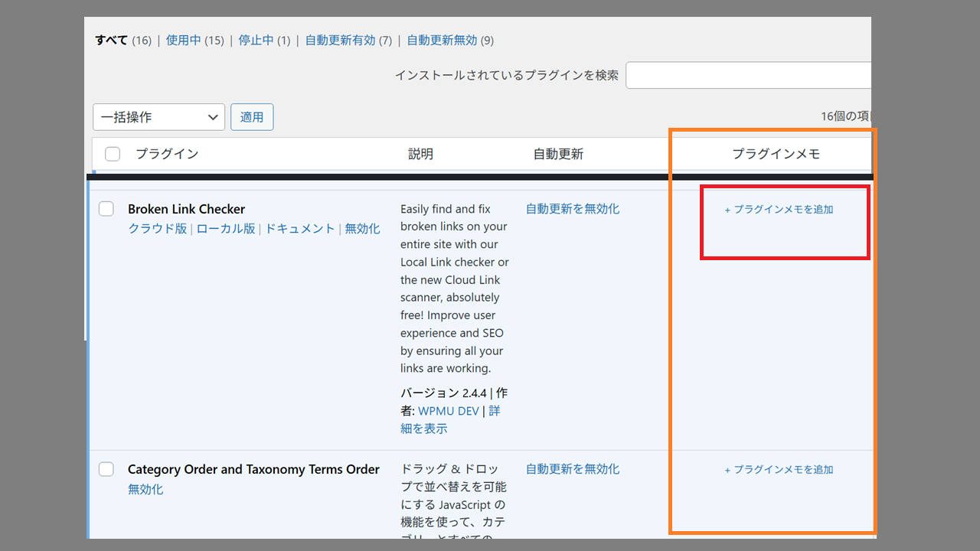The image size is (980, 551).
Task: Select the すべて (16) filter
Action: (x=123, y=41)
